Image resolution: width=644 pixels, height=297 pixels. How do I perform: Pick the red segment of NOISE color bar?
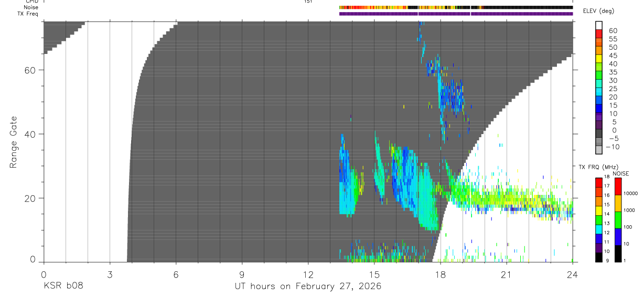coord(618,186)
